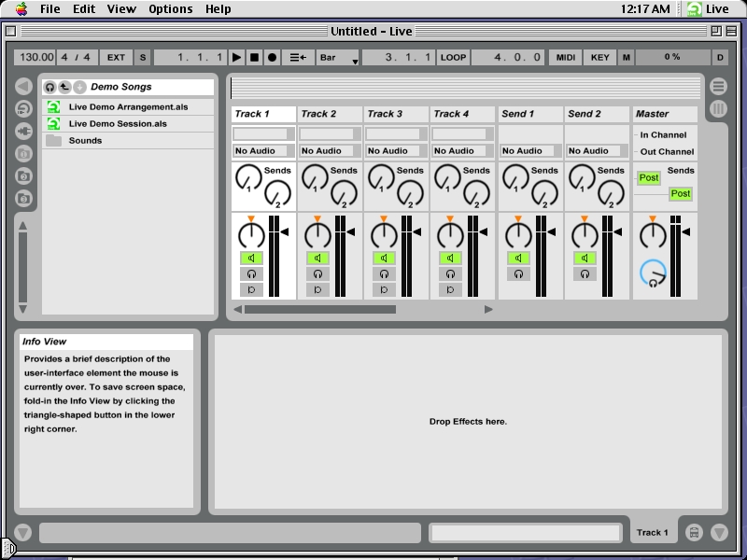Click the Master volume fader handle
This screenshot has width=747, height=560.
tap(686, 231)
